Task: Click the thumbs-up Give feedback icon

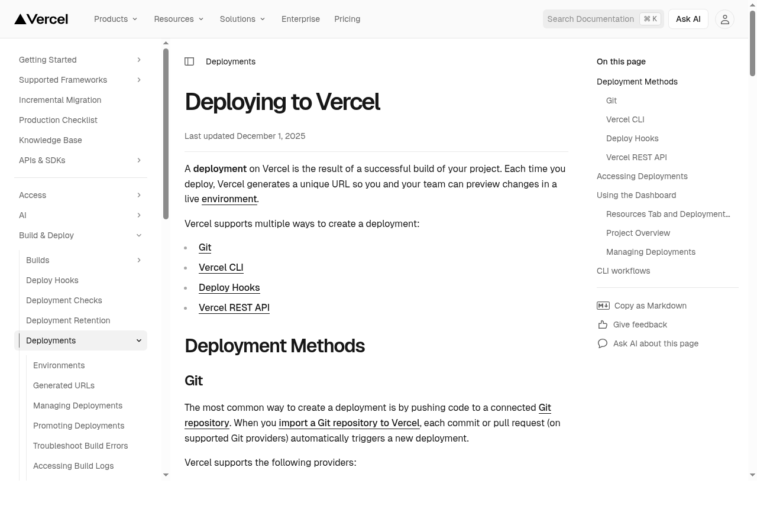Action: [603, 325]
